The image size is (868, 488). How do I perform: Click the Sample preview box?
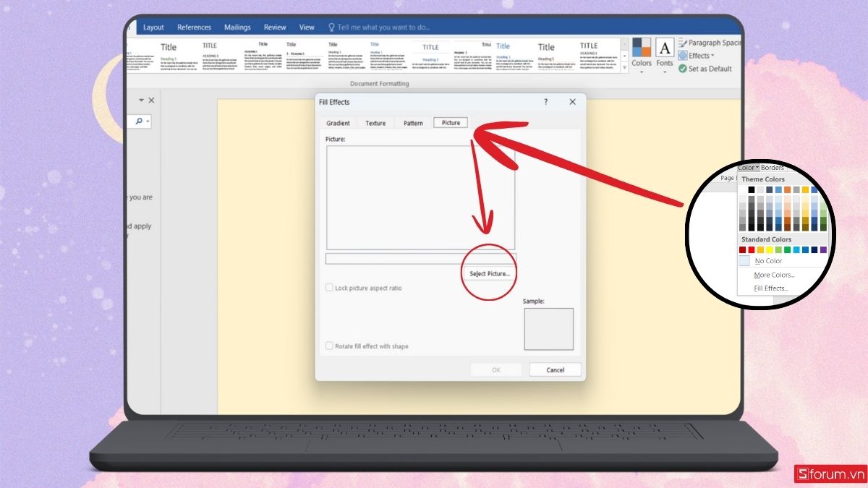(x=548, y=329)
